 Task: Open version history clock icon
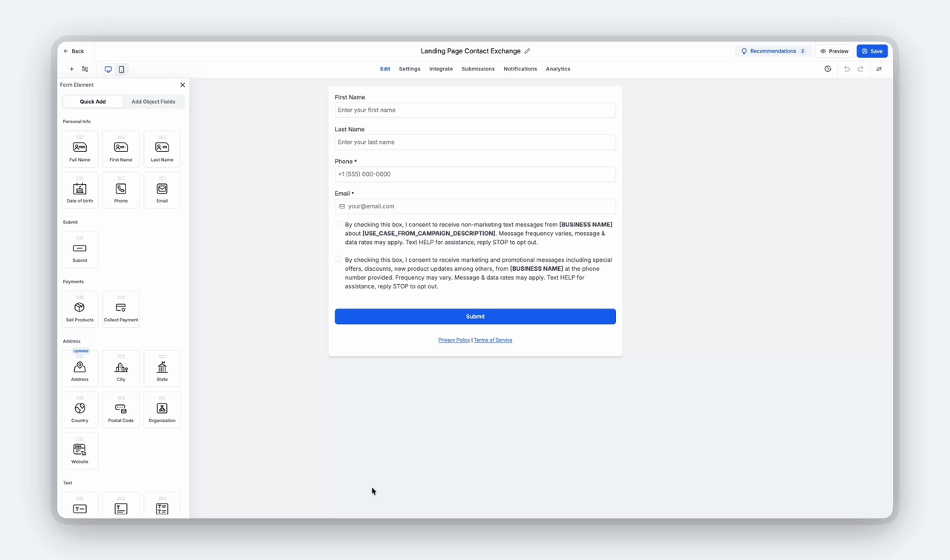pos(828,69)
